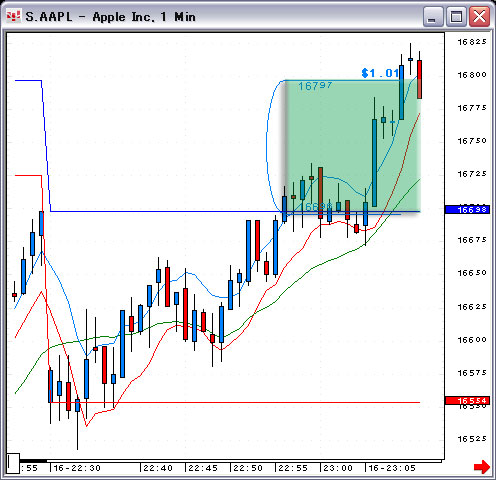Click the chart app icon in title bar
Viewport: 496px width, 480px height.
(13, 16)
